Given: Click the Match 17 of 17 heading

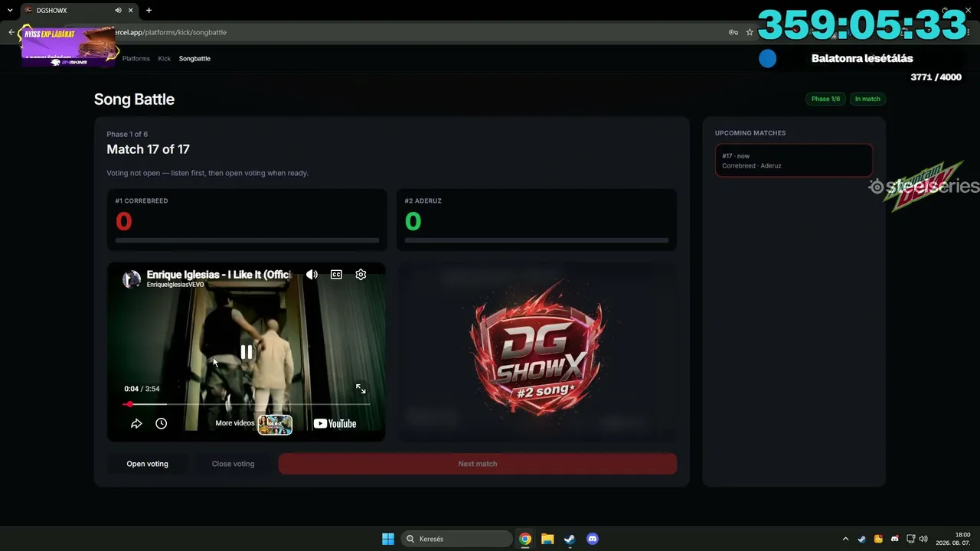Looking at the screenshot, I should [x=148, y=149].
